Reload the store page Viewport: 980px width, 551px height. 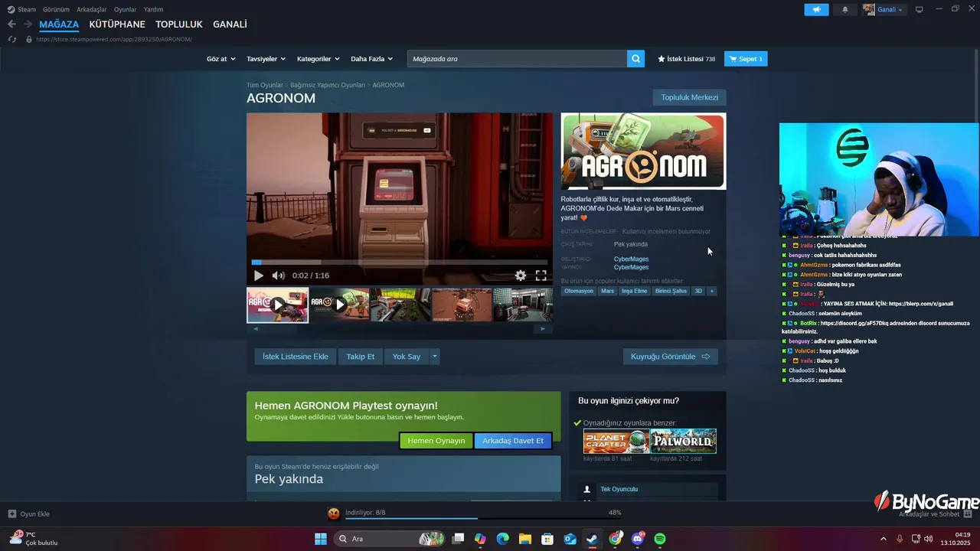[x=11, y=39]
